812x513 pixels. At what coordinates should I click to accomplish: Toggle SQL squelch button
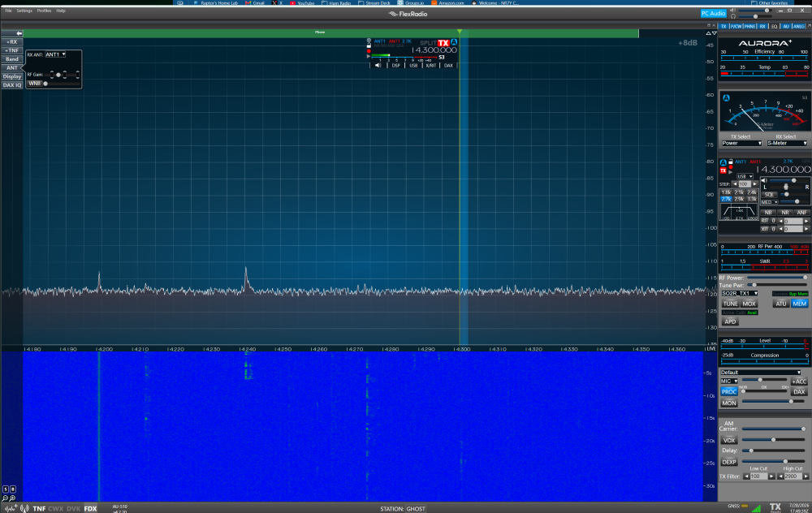pos(768,195)
